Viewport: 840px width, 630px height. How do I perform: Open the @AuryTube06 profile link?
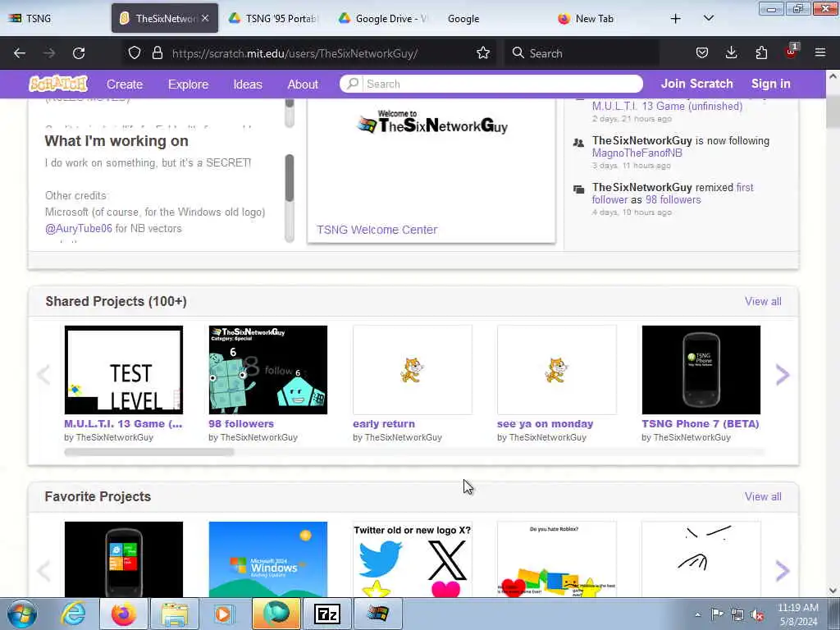tap(79, 228)
